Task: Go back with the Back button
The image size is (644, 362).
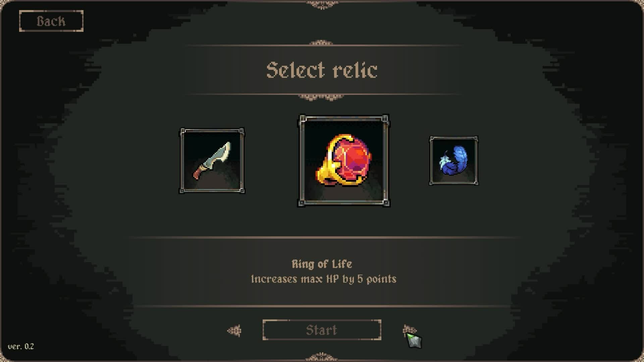Action: pyautogui.click(x=51, y=21)
